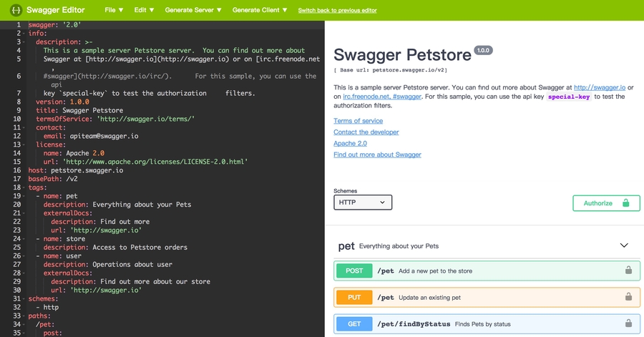The image size is (644, 337).
Task: Open the Terms of service link
Action: click(358, 121)
